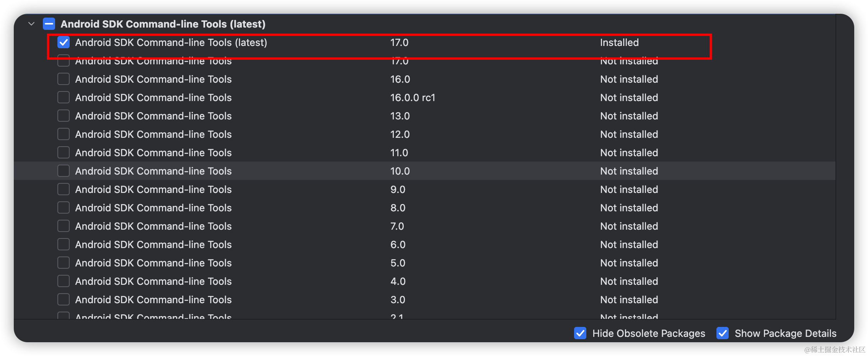Check the Command-line Tools 16.0 checkbox
Viewport: 868px width, 356px height.
click(x=64, y=79)
